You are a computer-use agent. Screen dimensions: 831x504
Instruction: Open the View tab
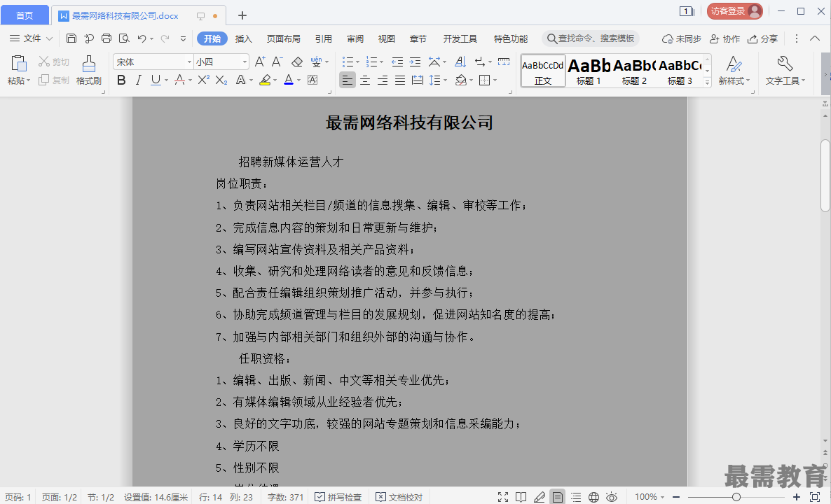tap(386, 38)
